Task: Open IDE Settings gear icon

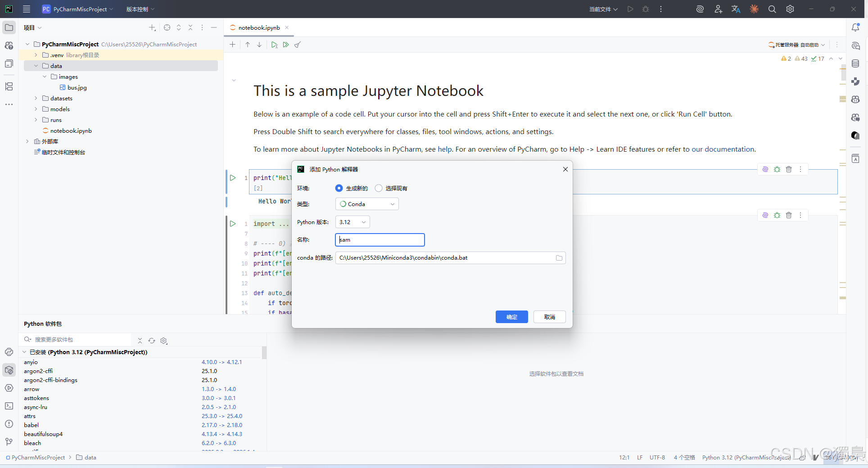Action: (790, 9)
